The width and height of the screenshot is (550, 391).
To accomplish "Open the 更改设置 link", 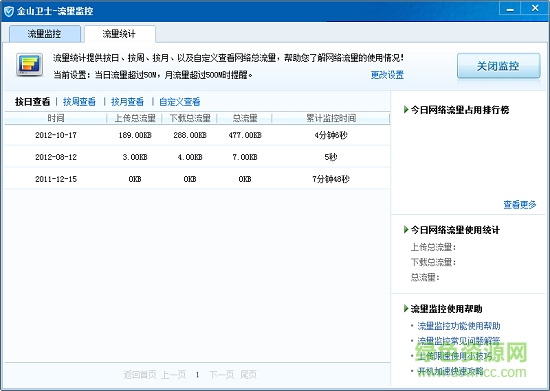I will coord(387,75).
